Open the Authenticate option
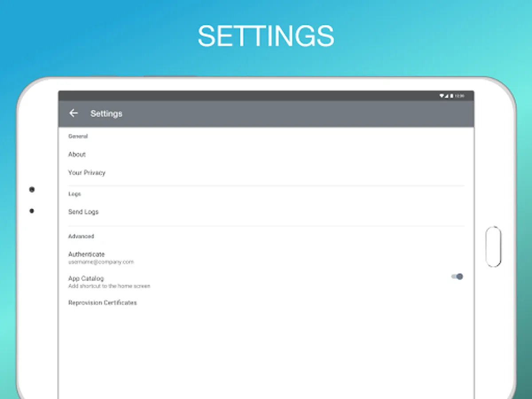Image resolution: width=532 pixels, height=399 pixels. point(266,258)
